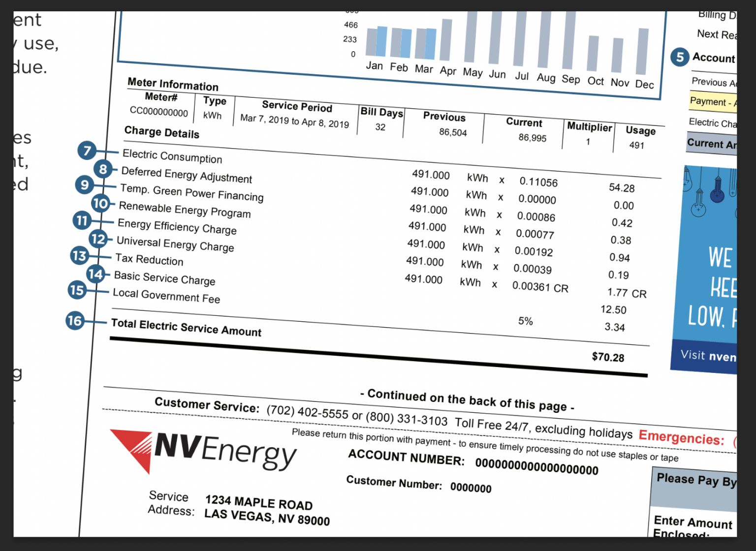Viewport: 756px width, 551px height.
Task: Click Customer Number '0000000'
Action: coord(471,488)
